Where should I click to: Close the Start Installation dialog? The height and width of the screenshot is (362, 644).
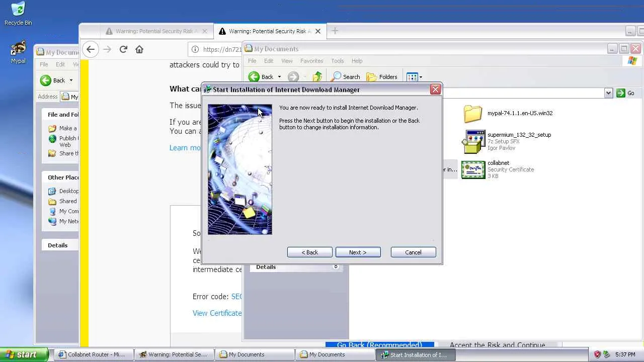click(435, 89)
